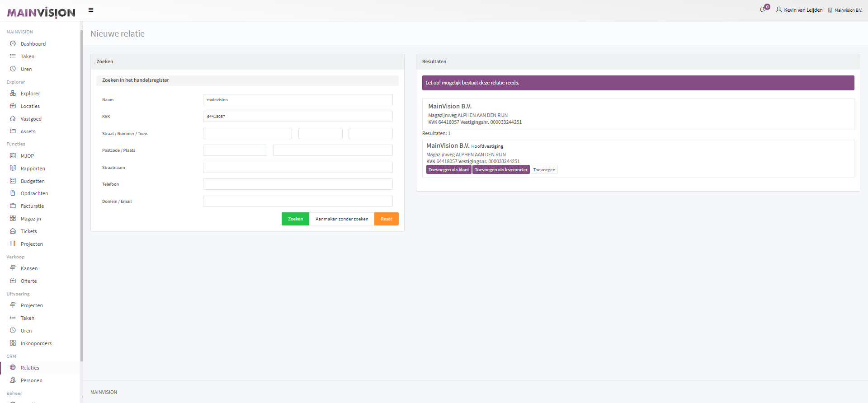Click the Facturatie icon
Viewport: 868px width, 403px height.
coord(13,206)
